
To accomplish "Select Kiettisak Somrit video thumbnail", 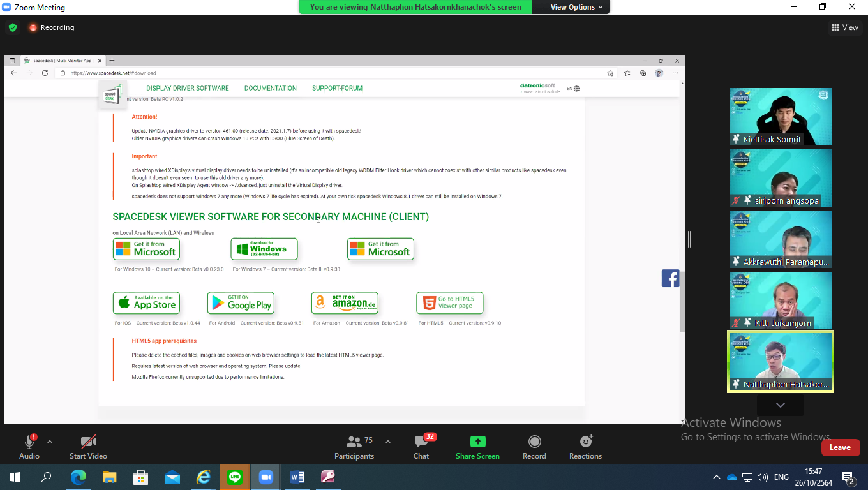I will click(x=781, y=117).
